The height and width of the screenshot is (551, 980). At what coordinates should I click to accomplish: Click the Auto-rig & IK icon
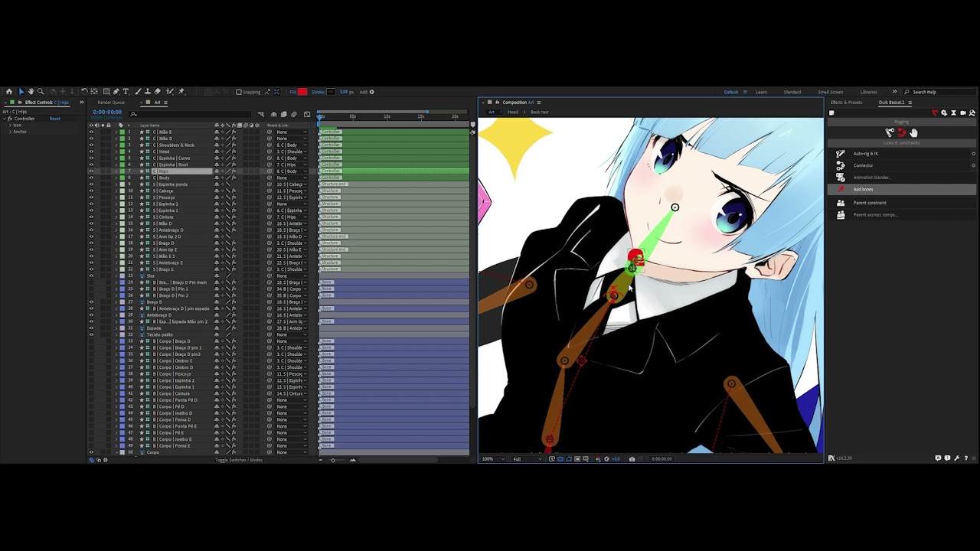tap(841, 154)
